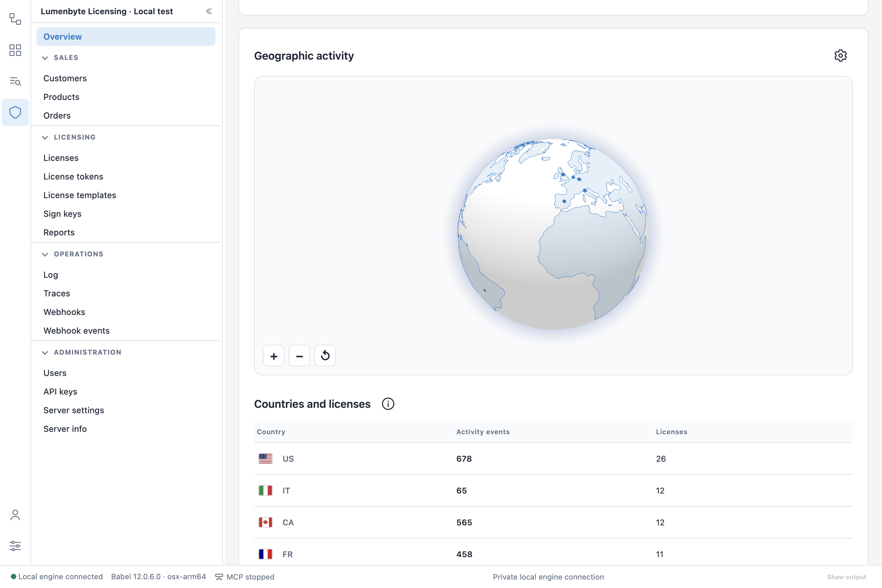Select the shield licensing icon
This screenshot has width=882, height=588.
[x=15, y=112]
